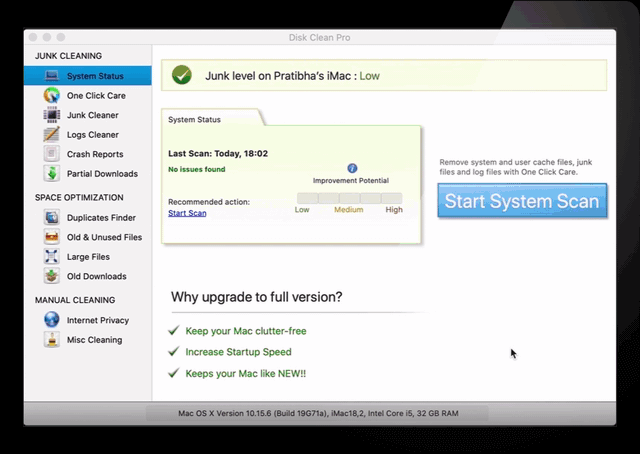The width and height of the screenshot is (640, 454).
Task: Click the 'Why upgrade to full version?' heading
Action: pos(257,297)
